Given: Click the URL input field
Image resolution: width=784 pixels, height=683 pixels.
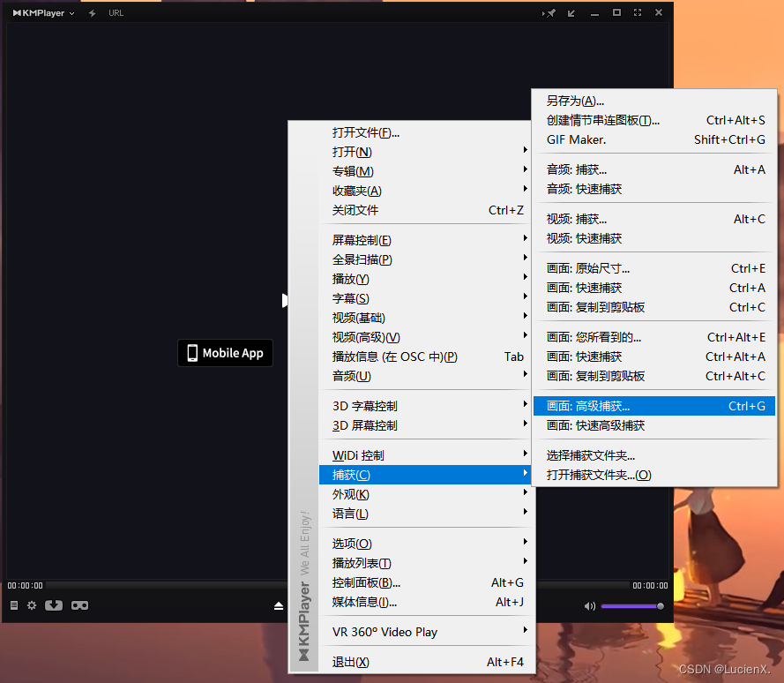Looking at the screenshot, I should 119,12.
